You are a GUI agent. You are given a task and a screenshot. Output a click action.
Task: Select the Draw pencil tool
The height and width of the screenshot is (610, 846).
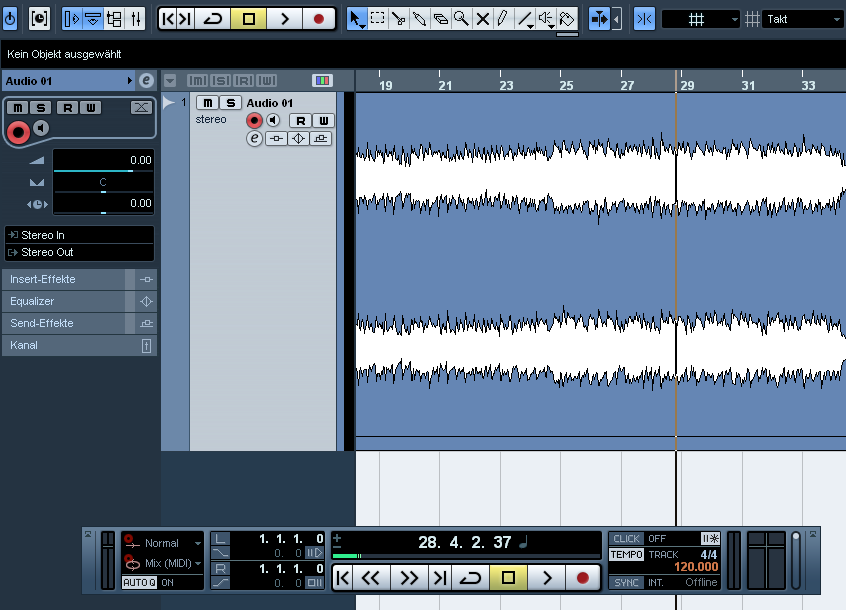[x=503, y=19]
